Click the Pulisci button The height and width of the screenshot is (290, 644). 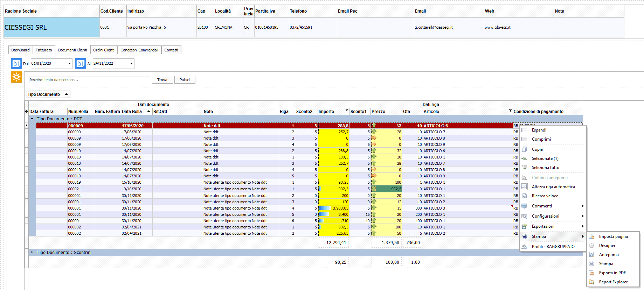pyautogui.click(x=185, y=80)
